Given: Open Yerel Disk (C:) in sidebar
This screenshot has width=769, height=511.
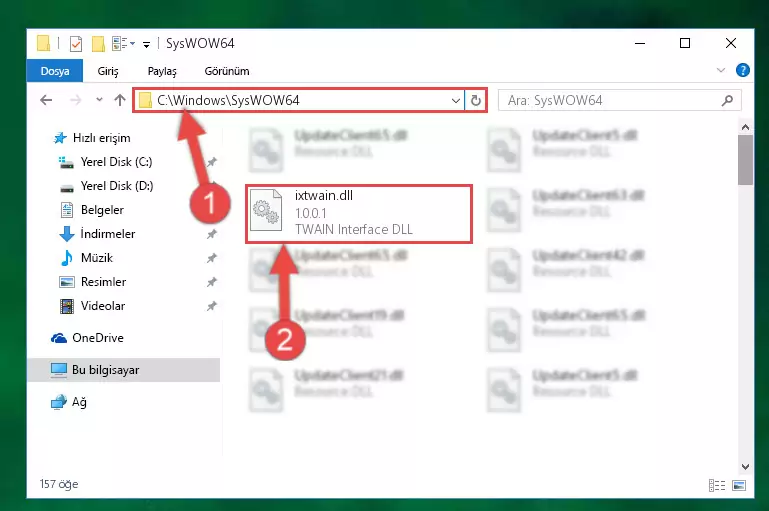Looking at the screenshot, I should coord(105,162).
